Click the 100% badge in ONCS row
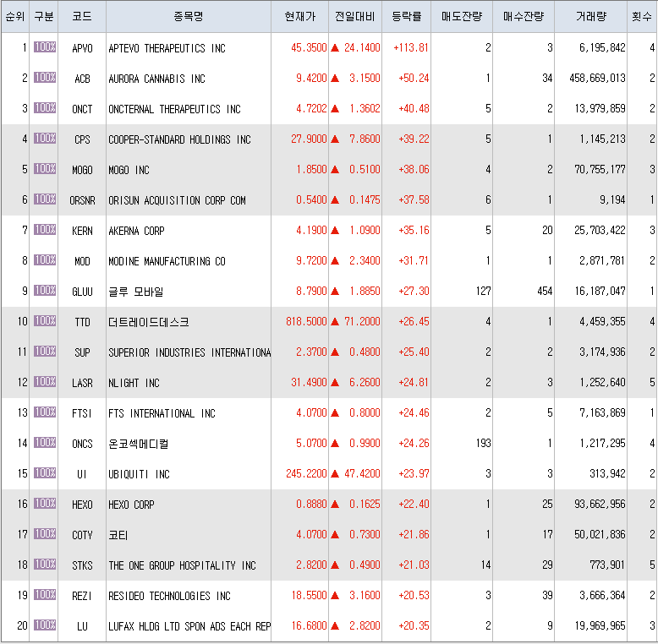Image resolution: width=658 pixels, height=644 pixels. click(45, 442)
